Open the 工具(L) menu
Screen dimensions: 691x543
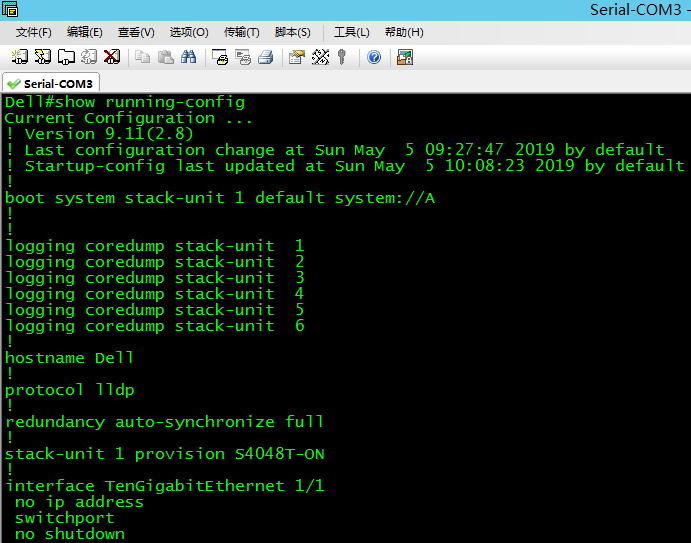(352, 32)
